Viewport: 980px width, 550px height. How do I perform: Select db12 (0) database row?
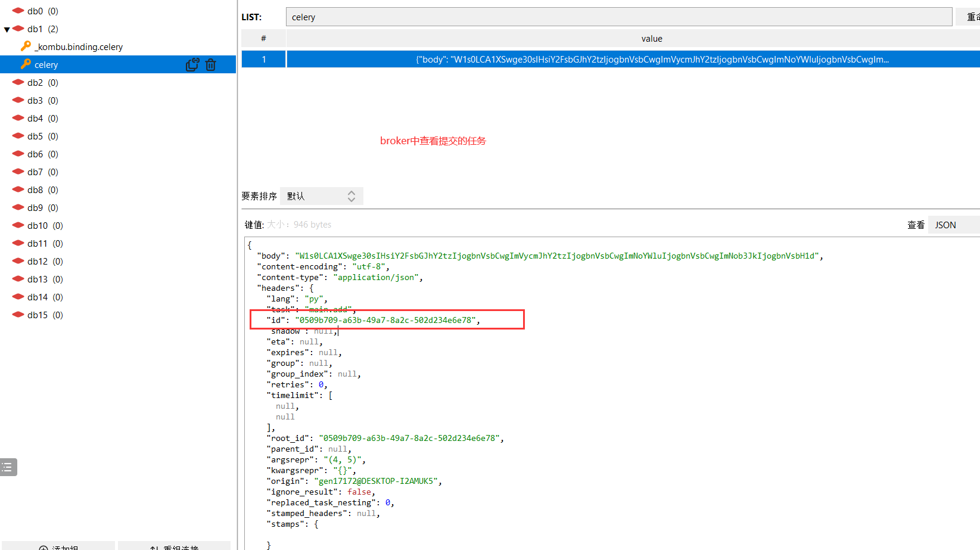[118, 261]
